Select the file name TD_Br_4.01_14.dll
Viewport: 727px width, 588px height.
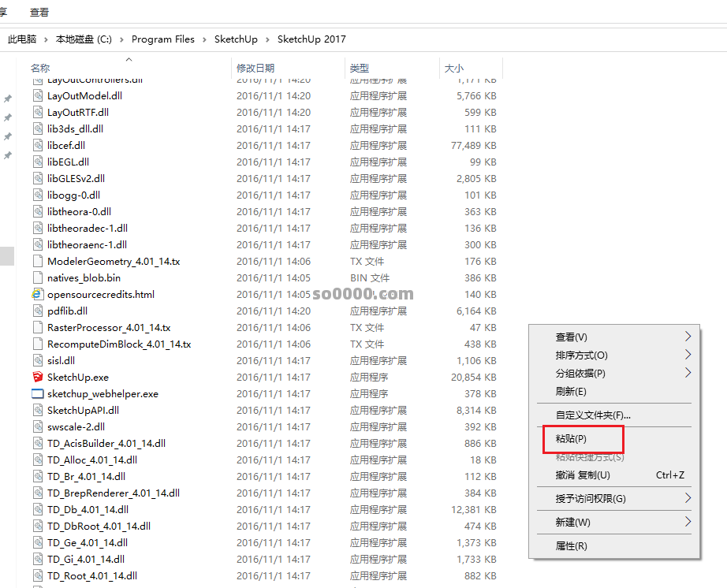(86, 476)
